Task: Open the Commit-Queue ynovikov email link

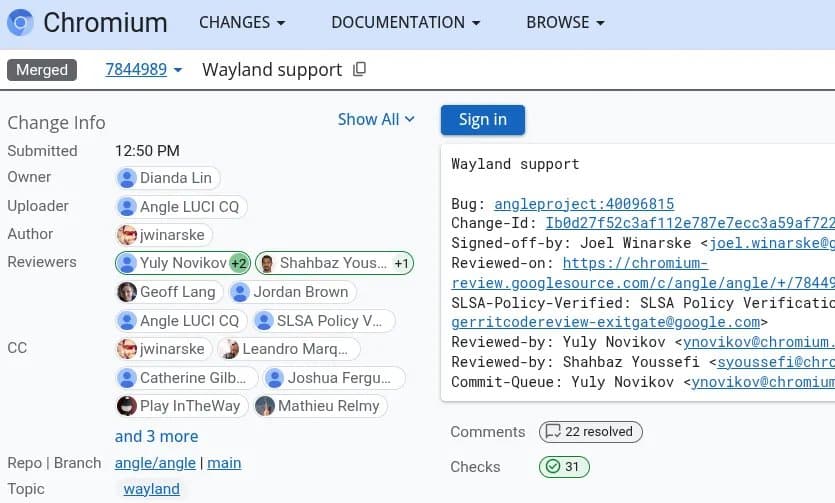Action: [x=763, y=382]
